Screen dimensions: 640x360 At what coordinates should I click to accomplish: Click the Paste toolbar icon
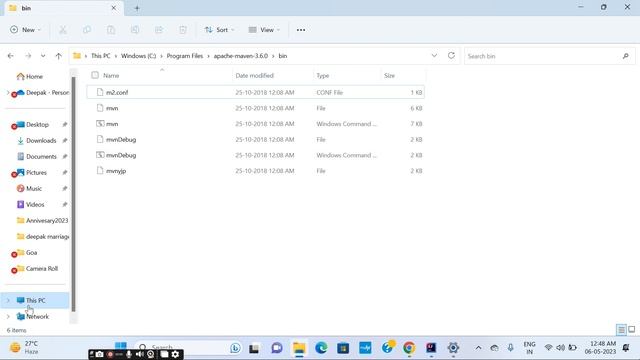111,30
